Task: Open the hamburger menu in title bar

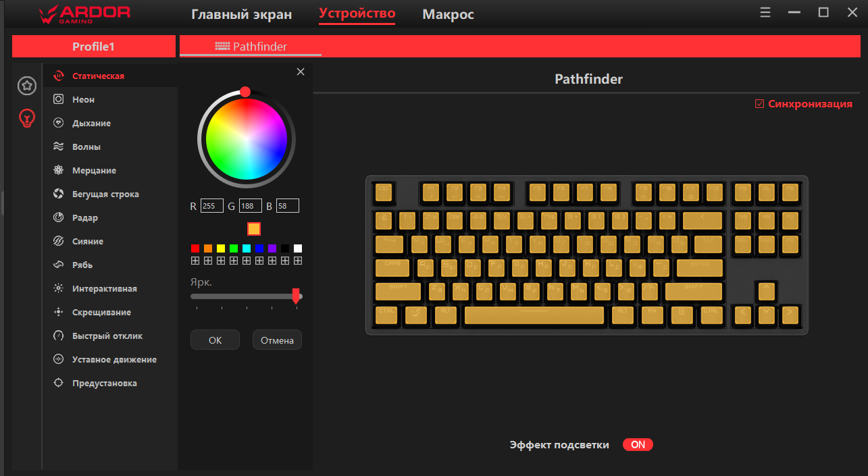Action: tap(765, 12)
